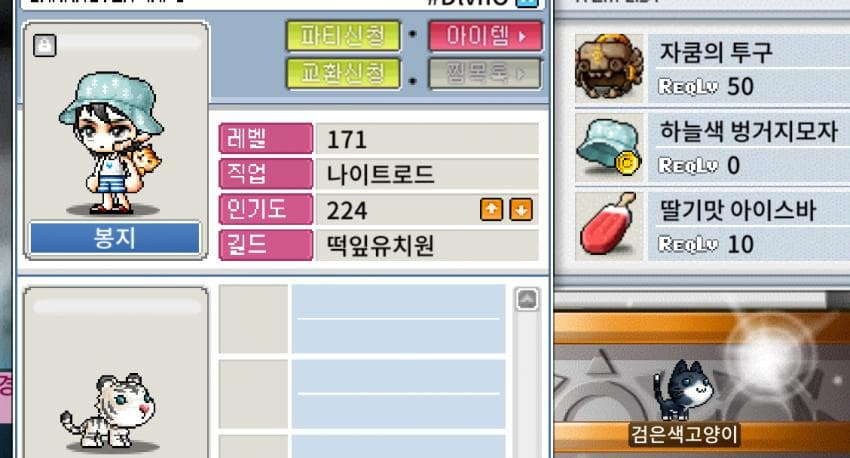Raise fame with the orange up arrow
Image resolution: width=850 pixels, height=458 pixels.
(491, 210)
